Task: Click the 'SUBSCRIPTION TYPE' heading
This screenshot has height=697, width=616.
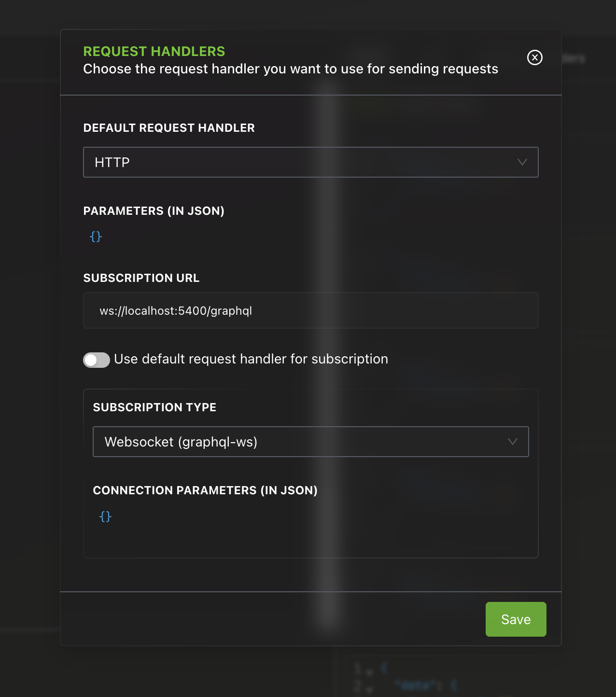Action: tap(154, 407)
